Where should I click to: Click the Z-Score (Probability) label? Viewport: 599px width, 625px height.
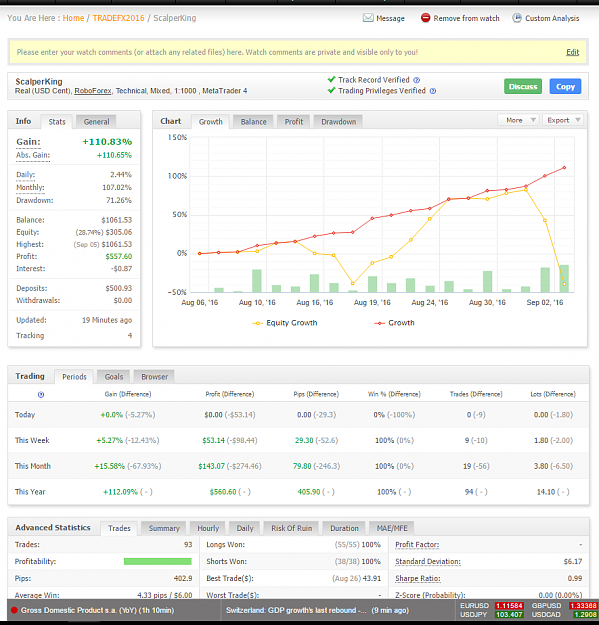[x=430, y=595]
